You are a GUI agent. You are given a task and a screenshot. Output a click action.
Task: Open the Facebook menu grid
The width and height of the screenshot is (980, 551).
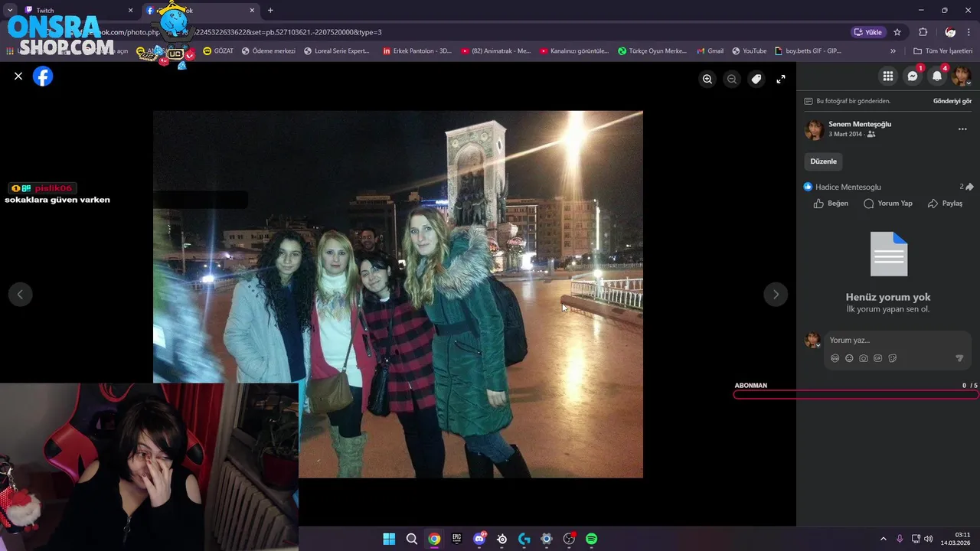888,76
